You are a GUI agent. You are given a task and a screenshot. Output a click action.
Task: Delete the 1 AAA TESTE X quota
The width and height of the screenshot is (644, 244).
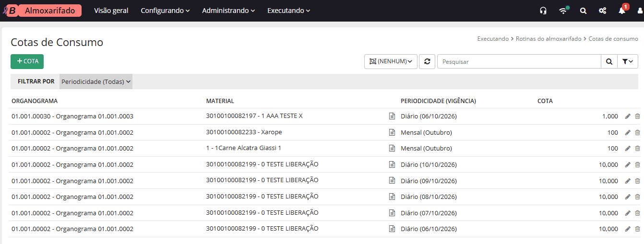pyautogui.click(x=637, y=116)
